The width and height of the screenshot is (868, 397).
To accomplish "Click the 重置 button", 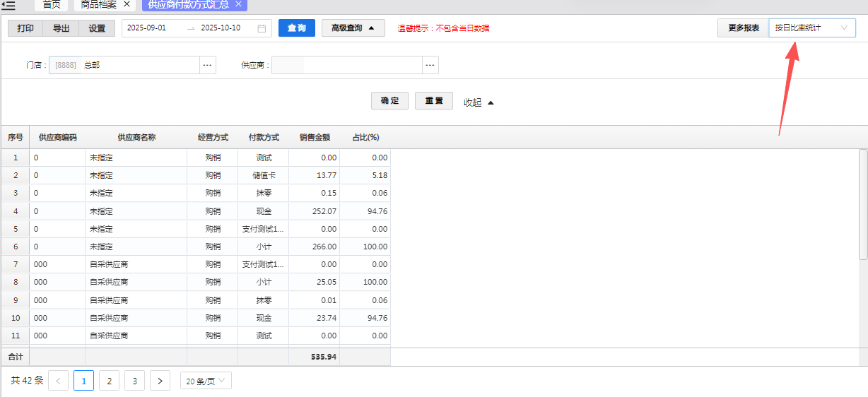I will pyautogui.click(x=433, y=101).
